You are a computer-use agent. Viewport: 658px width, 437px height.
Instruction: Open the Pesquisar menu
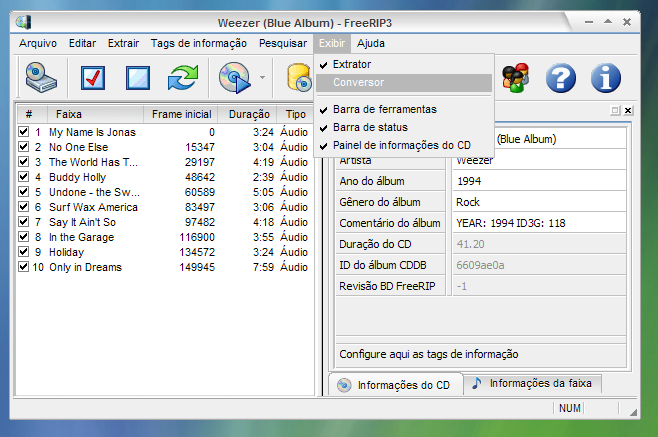coord(283,43)
